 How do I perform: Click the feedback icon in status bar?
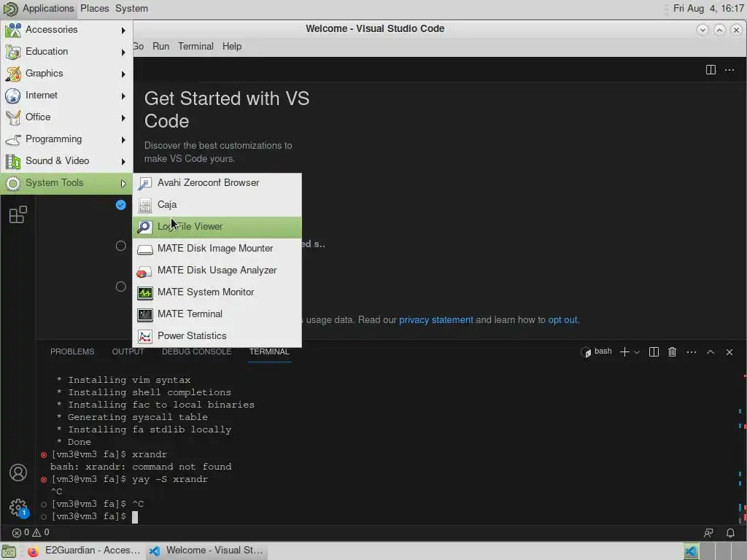[x=708, y=533]
